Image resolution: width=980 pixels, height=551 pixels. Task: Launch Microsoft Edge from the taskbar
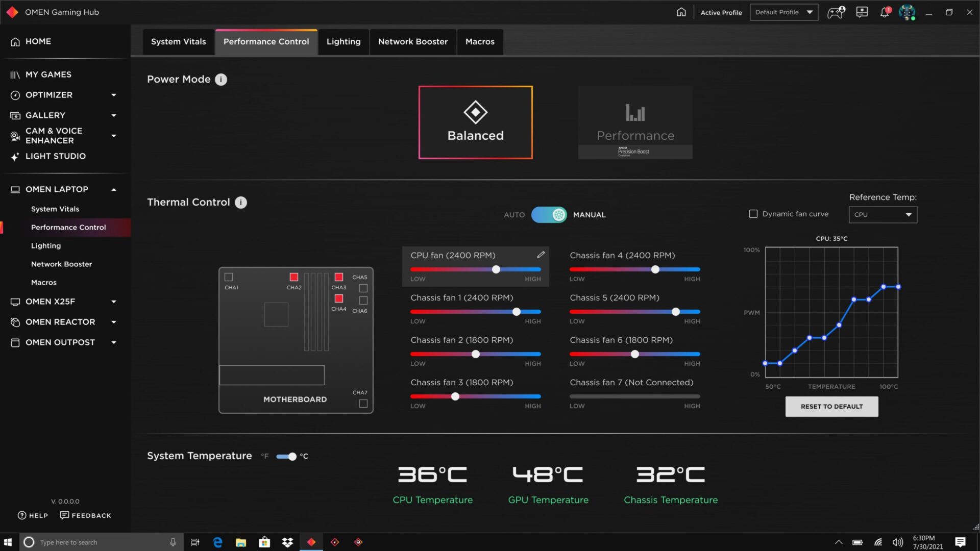click(217, 542)
